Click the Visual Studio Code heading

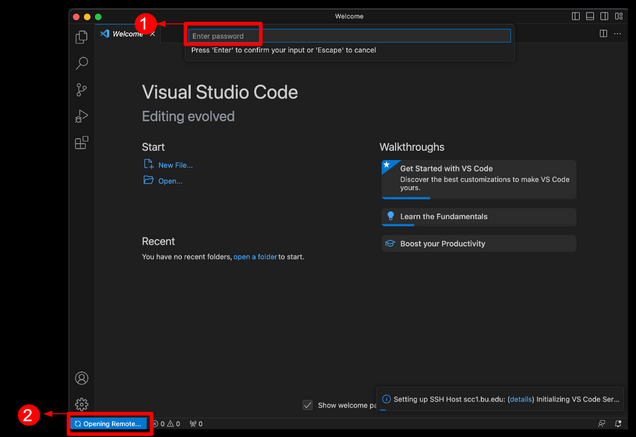(x=220, y=93)
